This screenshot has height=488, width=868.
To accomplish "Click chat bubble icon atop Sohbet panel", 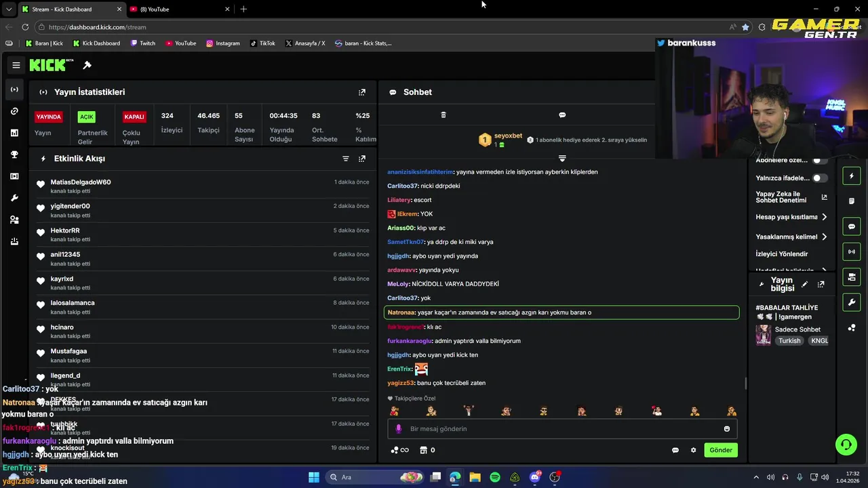I will coord(562,115).
